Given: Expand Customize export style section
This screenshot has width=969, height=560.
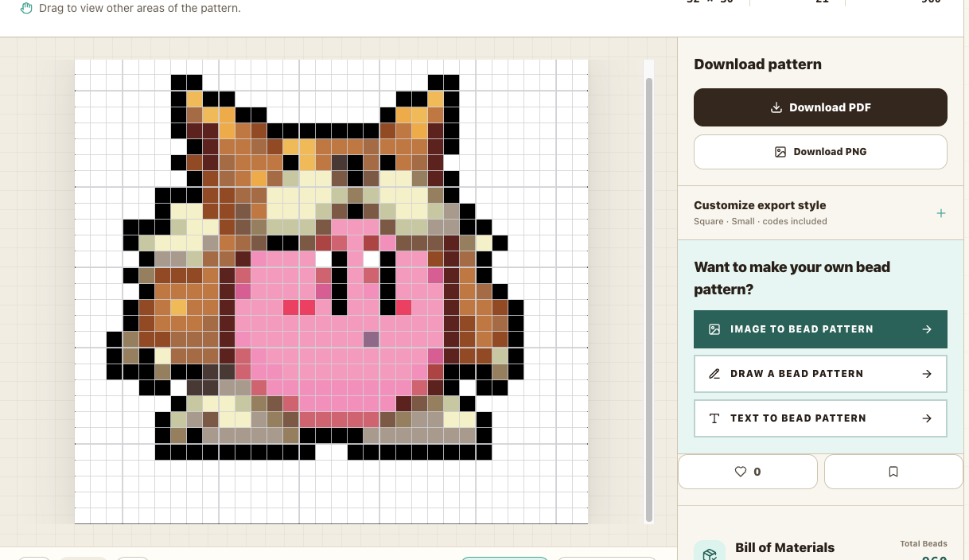Looking at the screenshot, I should tap(820, 212).
